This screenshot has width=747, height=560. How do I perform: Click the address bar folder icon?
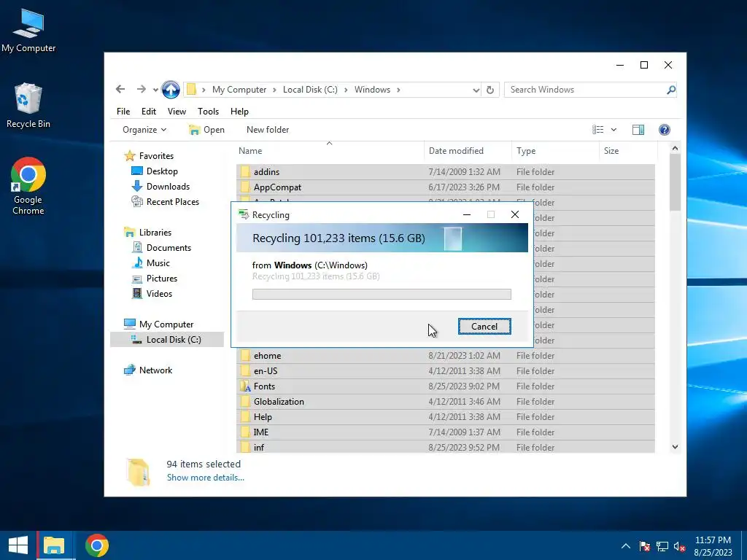pyautogui.click(x=192, y=90)
